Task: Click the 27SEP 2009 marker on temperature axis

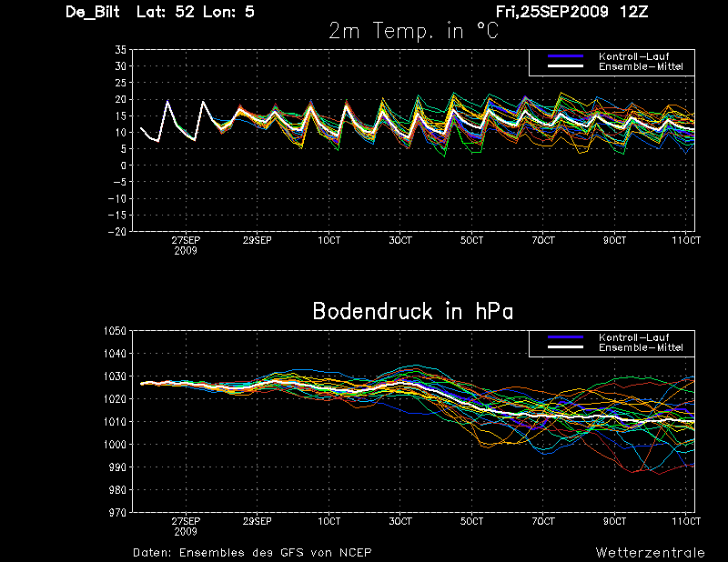Action: (186, 246)
